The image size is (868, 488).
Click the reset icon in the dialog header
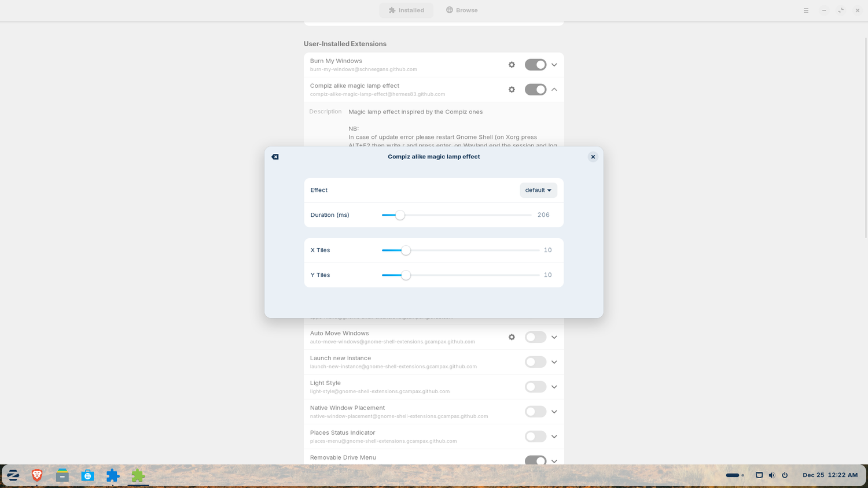[x=275, y=157]
